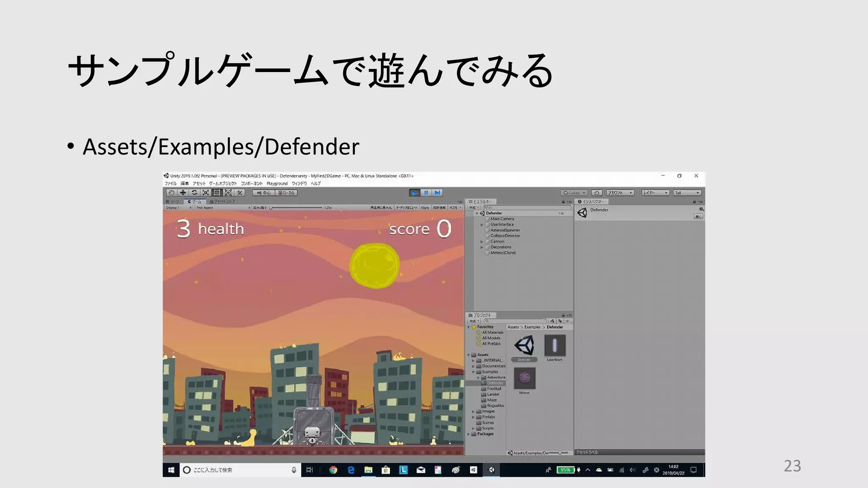Expand the Decorations object
Screen dimensions: 868x488
pyautogui.click(x=481, y=247)
